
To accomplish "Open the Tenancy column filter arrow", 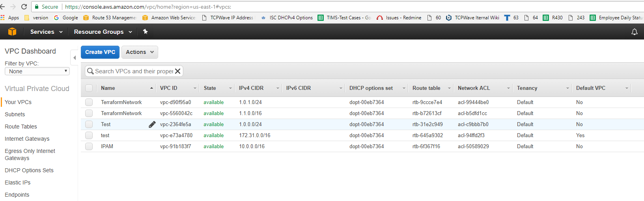I will pyautogui.click(x=567, y=88).
